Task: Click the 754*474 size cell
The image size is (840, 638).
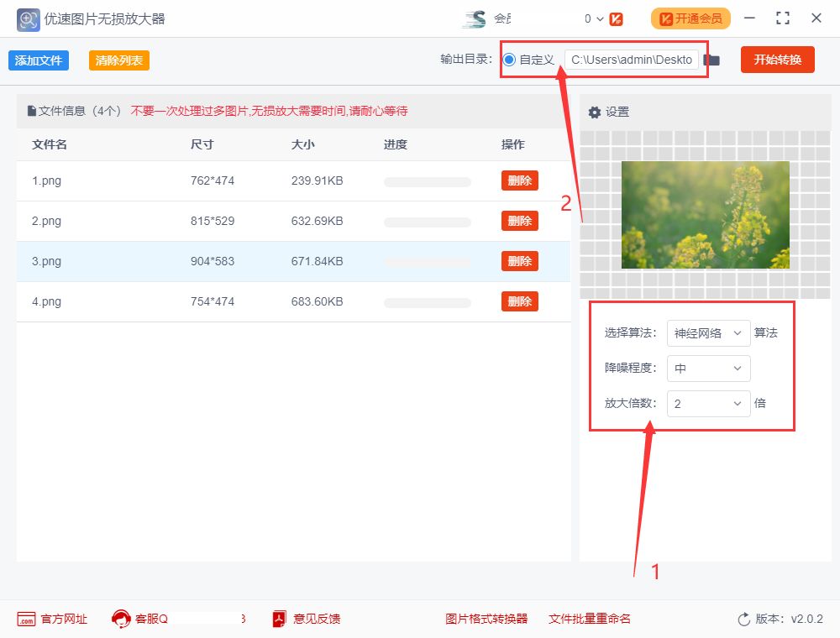Action: pos(213,302)
